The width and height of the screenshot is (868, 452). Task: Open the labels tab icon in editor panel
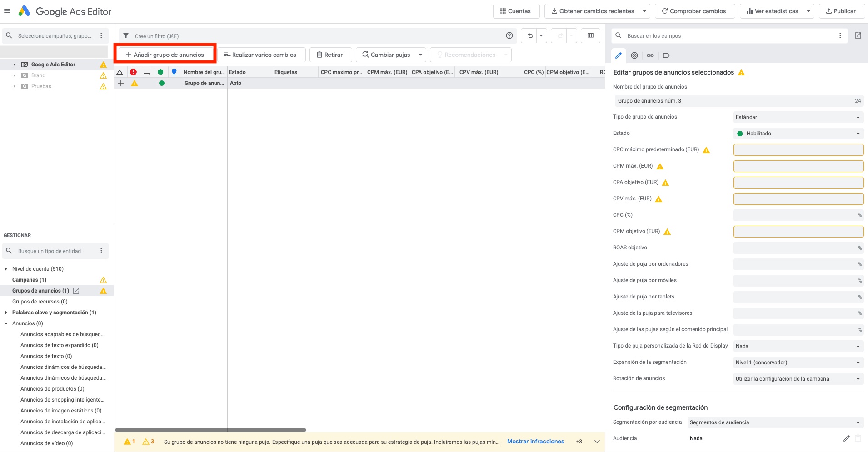click(666, 55)
